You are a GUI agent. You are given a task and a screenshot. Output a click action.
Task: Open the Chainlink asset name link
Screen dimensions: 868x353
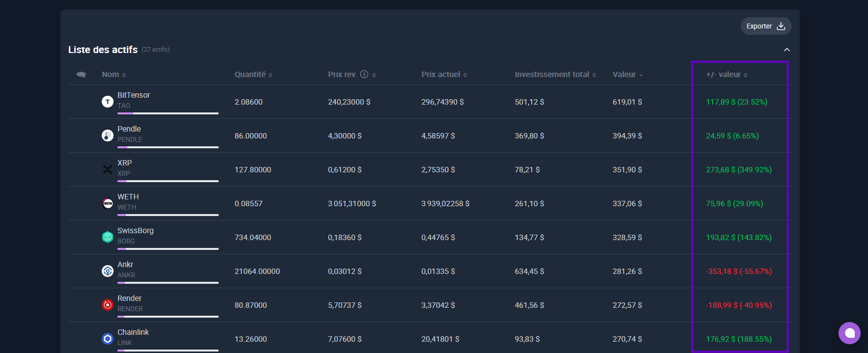(133, 332)
